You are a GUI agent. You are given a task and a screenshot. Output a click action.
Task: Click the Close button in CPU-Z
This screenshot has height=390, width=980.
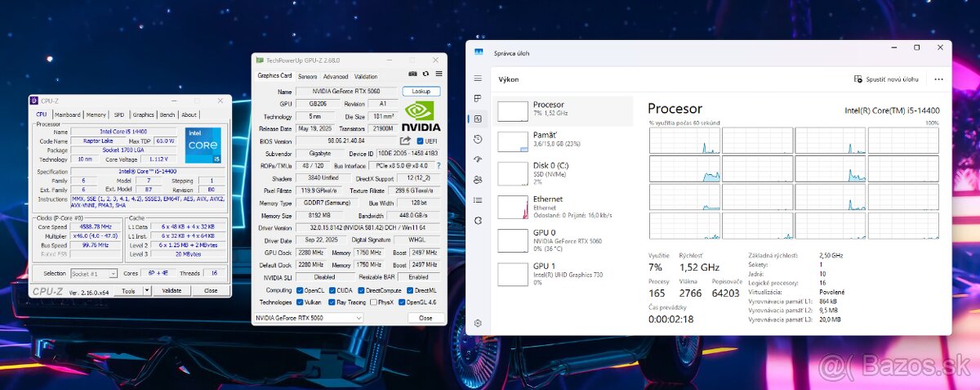pos(211,291)
